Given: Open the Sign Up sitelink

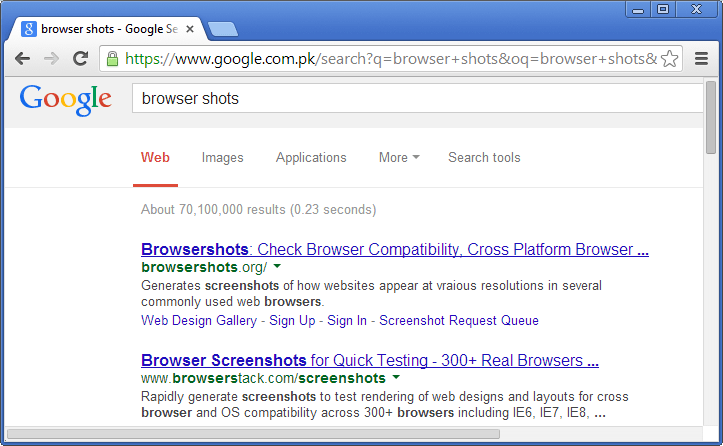Looking at the screenshot, I should (292, 321).
